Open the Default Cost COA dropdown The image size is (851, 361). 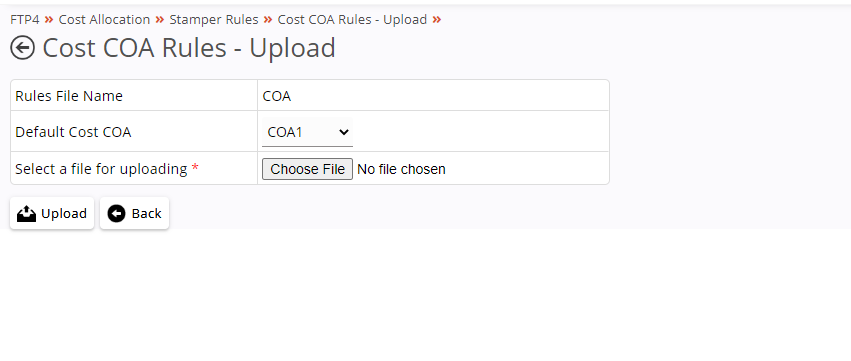[x=307, y=132]
